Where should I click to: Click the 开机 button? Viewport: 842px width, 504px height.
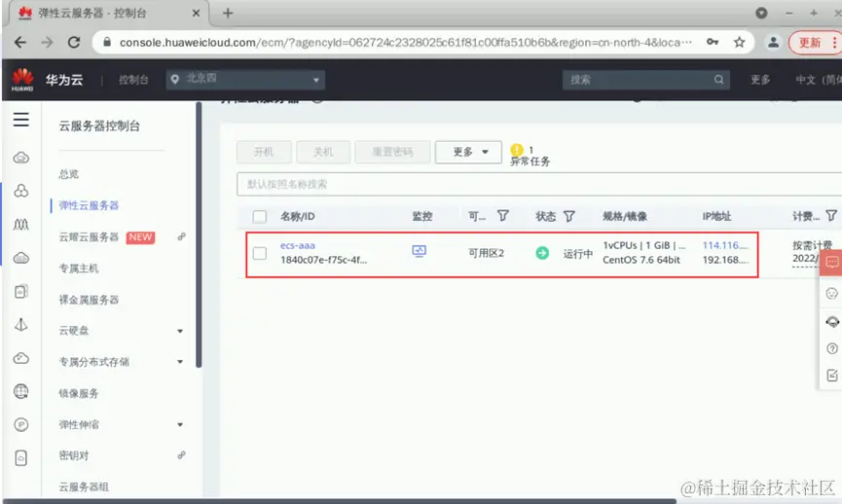264,152
